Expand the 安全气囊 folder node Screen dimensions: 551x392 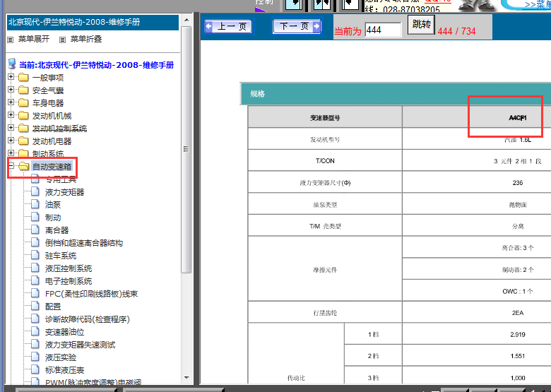point(11,90)
